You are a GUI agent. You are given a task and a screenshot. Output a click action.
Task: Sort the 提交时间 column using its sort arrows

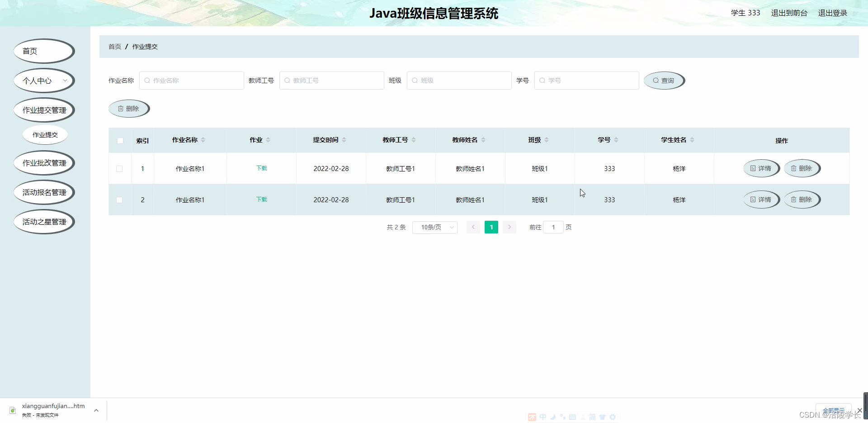point(345,140)
